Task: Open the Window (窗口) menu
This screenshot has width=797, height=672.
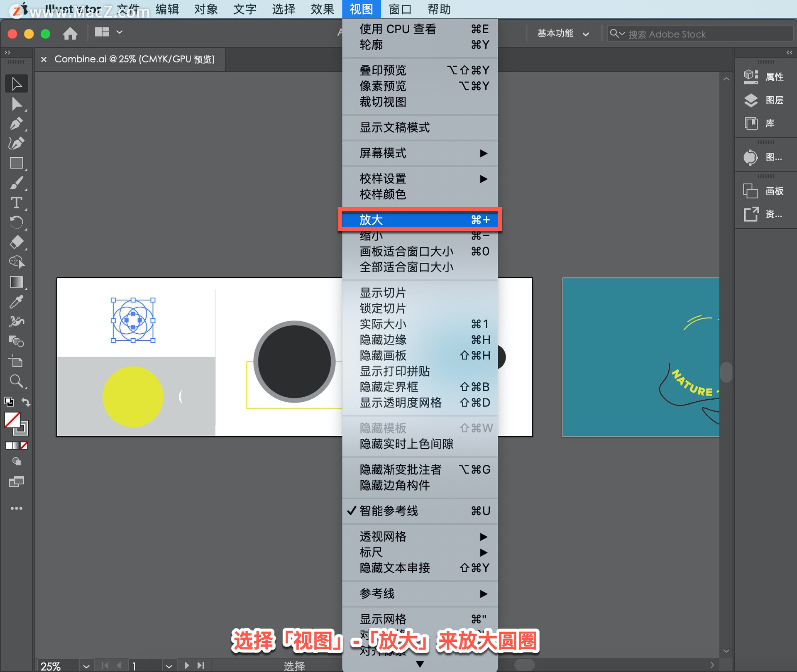Action: click(x=400, y=9)
